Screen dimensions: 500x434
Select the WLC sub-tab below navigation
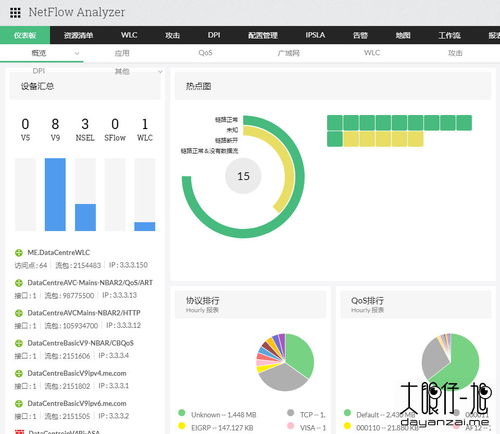(372, 53)
